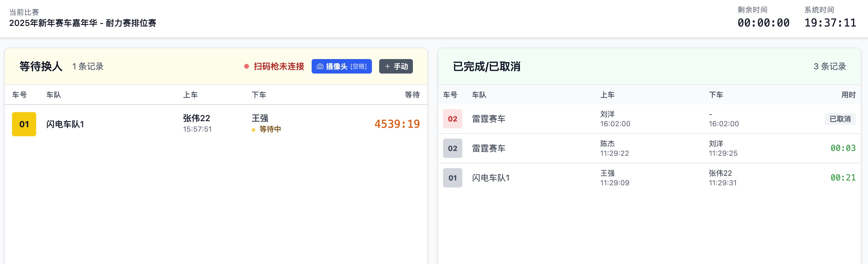Click the yellow waiting status dot beside 等待中
This screenshot has width=868, height=264.
(253, 129)
